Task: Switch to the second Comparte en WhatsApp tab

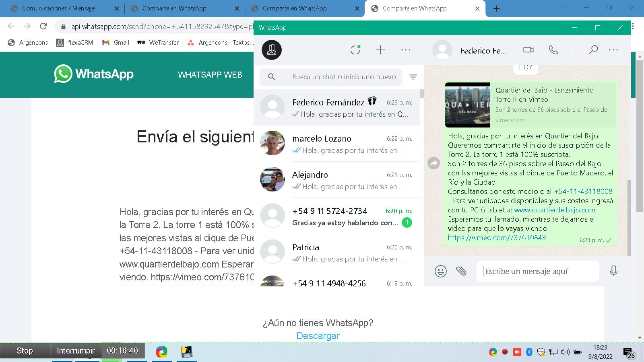Action: click(295, 8)
